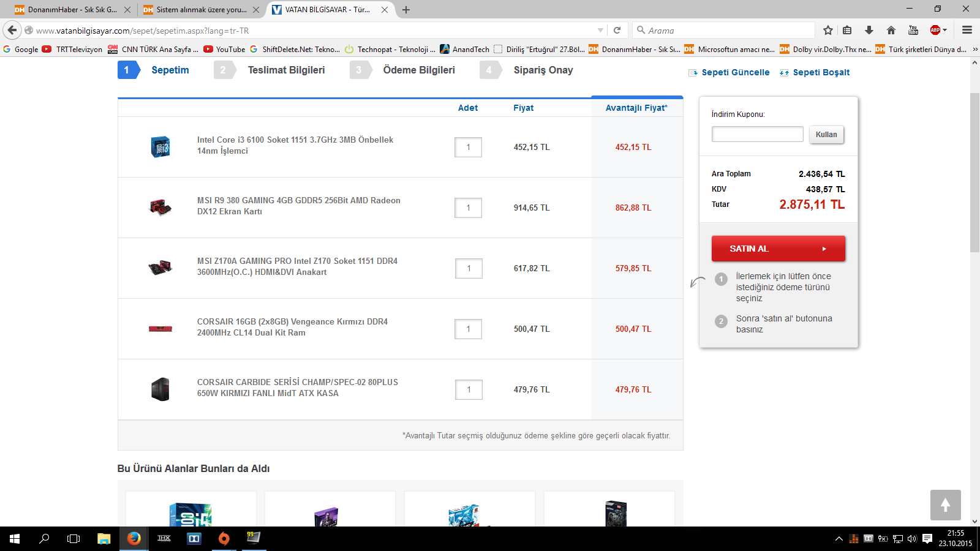
Task: Open the AnandTech bookmark
Action: tap(465, 50)
